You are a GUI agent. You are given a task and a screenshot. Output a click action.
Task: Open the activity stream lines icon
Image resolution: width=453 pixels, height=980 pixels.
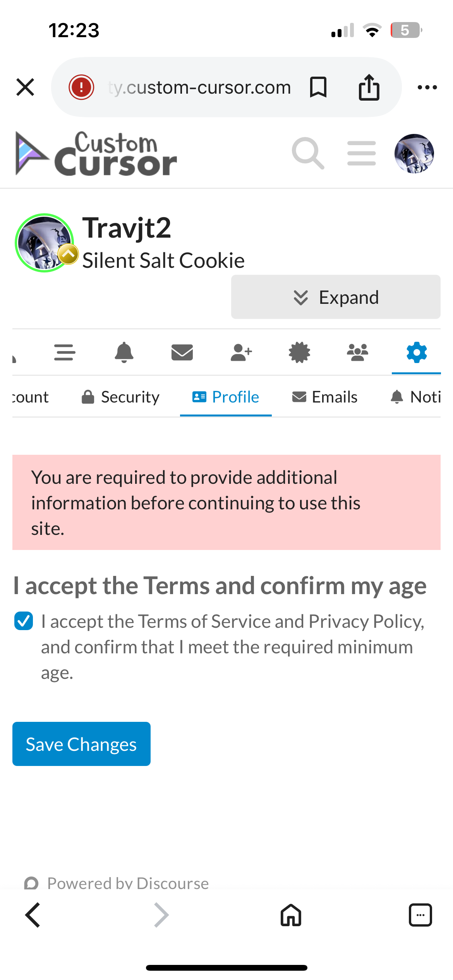point(65,352)
